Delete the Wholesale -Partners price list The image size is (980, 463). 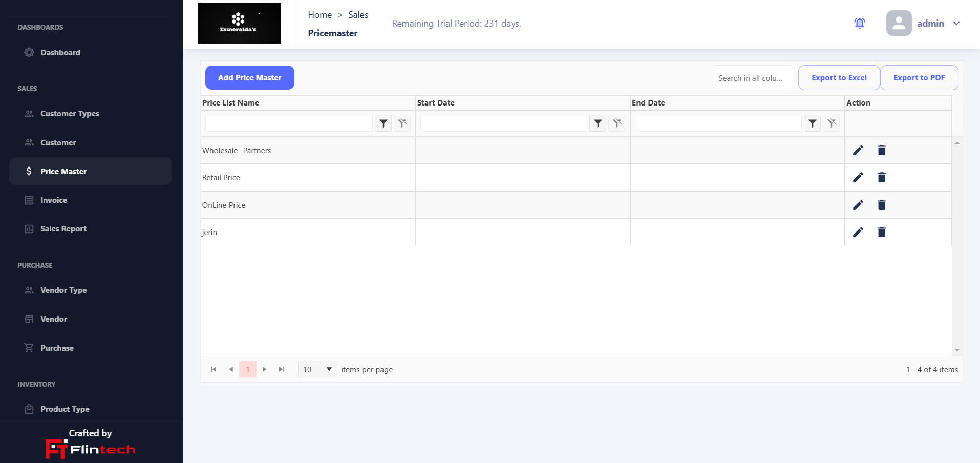[881, 150]
